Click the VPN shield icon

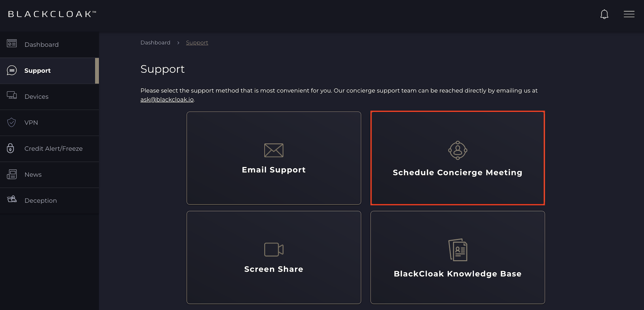(x=12, y=122)
